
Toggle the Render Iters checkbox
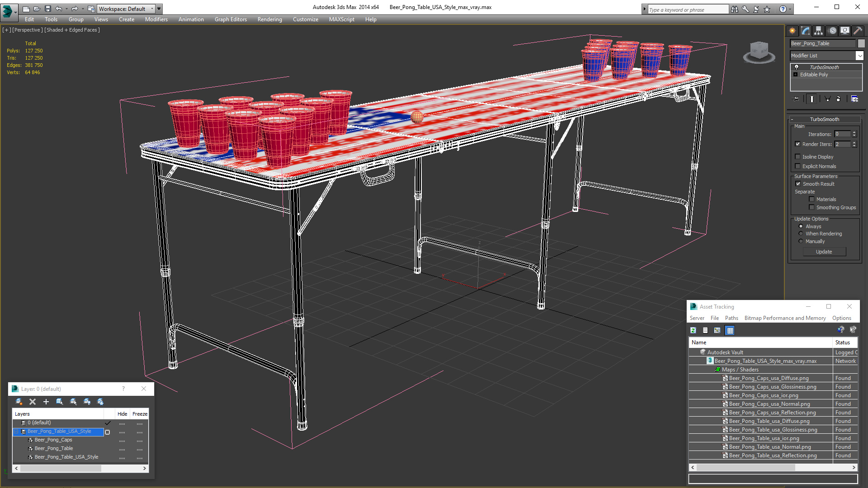click(x=797, y=144)
